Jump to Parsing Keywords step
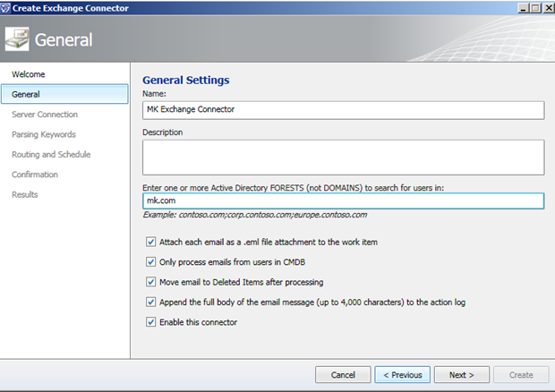The width and height of the screenshot is (555, 392). pyautogui.click(x=44, y=134)
